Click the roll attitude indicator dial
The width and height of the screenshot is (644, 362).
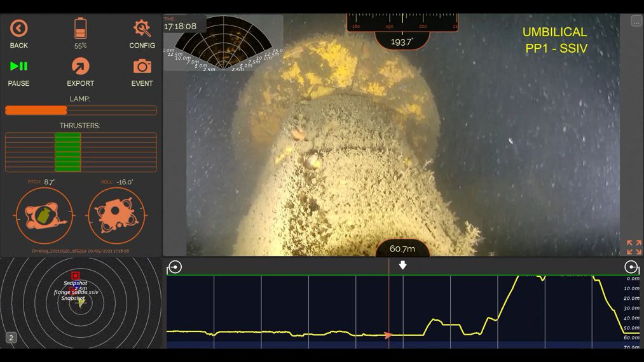point(116,215)
